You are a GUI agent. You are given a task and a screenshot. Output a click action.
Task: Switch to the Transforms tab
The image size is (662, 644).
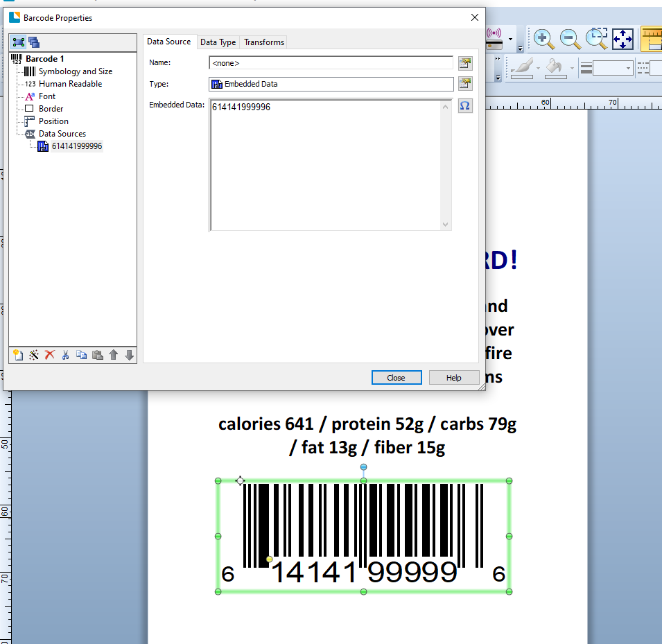(263, 42)
